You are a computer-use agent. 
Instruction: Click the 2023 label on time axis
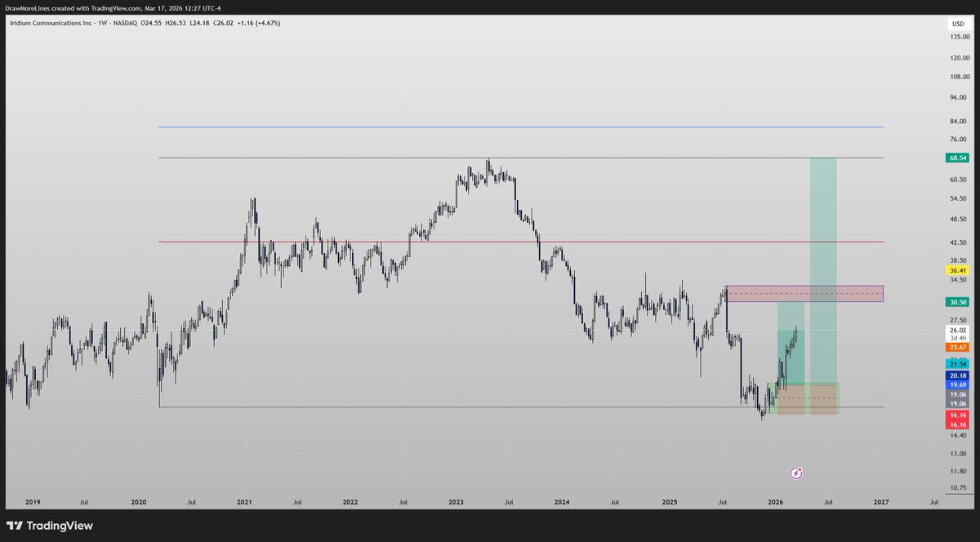coord(456,503)
